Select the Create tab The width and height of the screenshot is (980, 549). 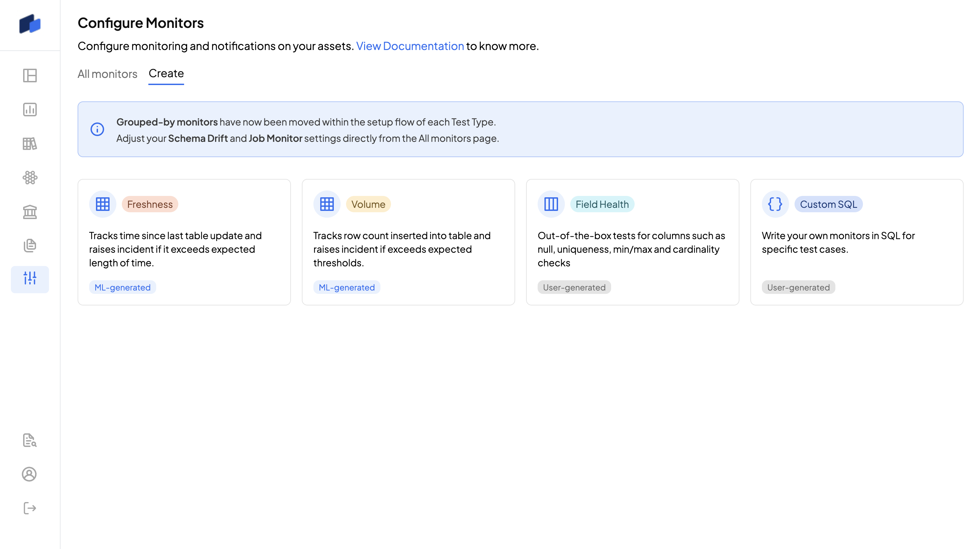(166, 73)
